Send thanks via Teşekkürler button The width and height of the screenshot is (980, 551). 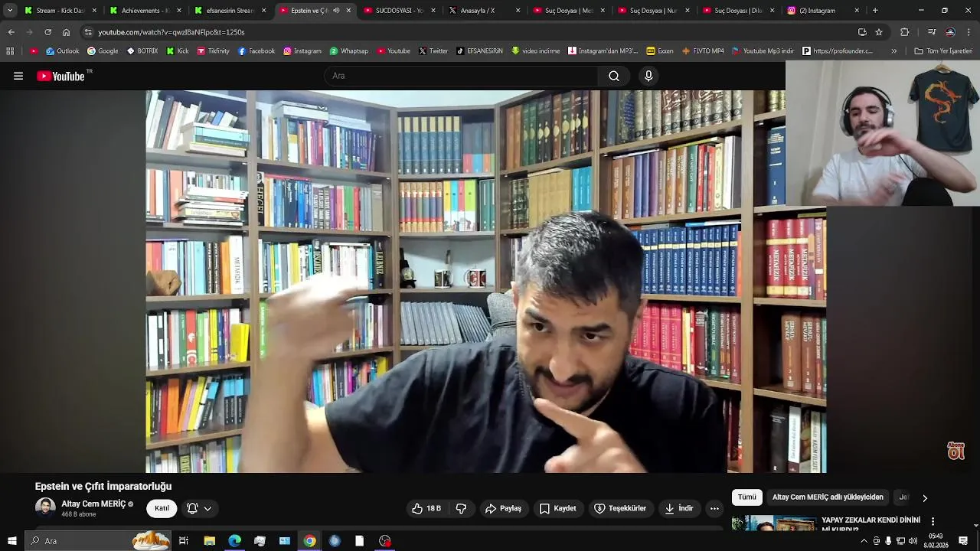click(620, 508)
